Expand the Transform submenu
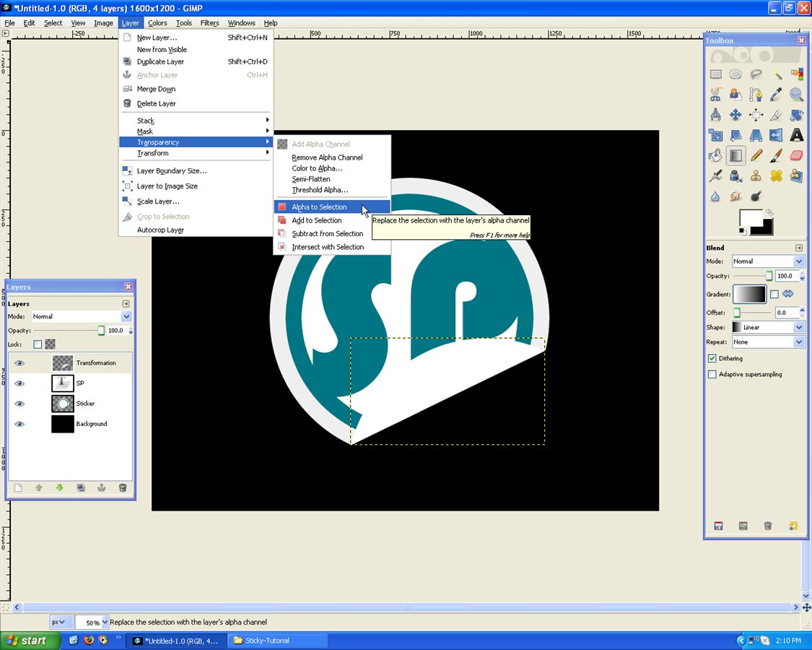The height and width of the screenshot is (650, 812). click(x=196, y=153)
